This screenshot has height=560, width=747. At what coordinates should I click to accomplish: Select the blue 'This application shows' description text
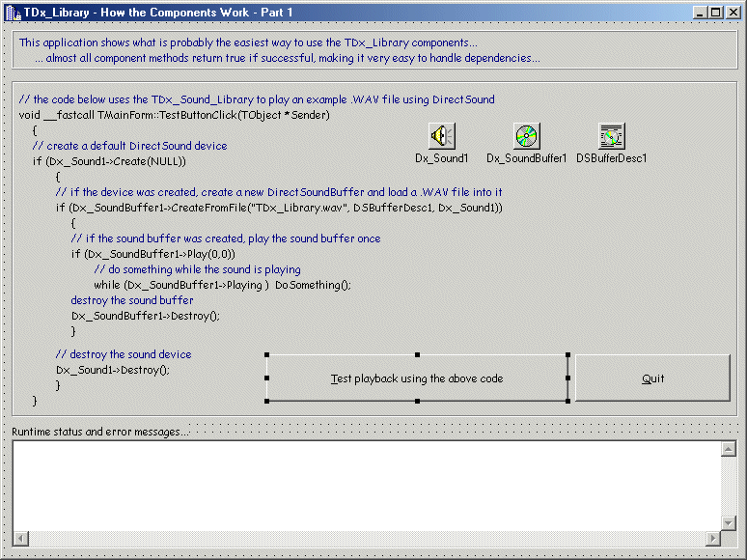248,42
